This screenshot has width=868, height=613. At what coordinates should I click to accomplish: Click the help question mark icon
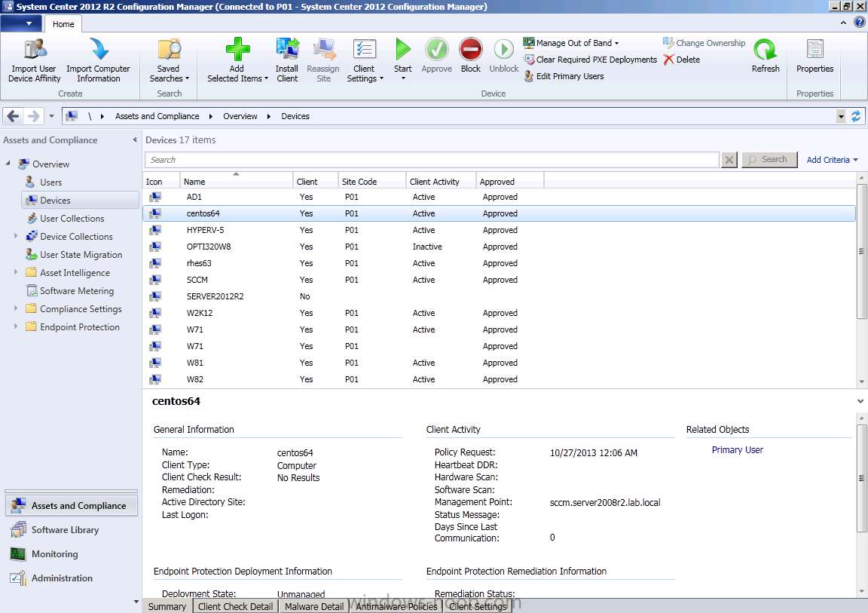(859, 22)
